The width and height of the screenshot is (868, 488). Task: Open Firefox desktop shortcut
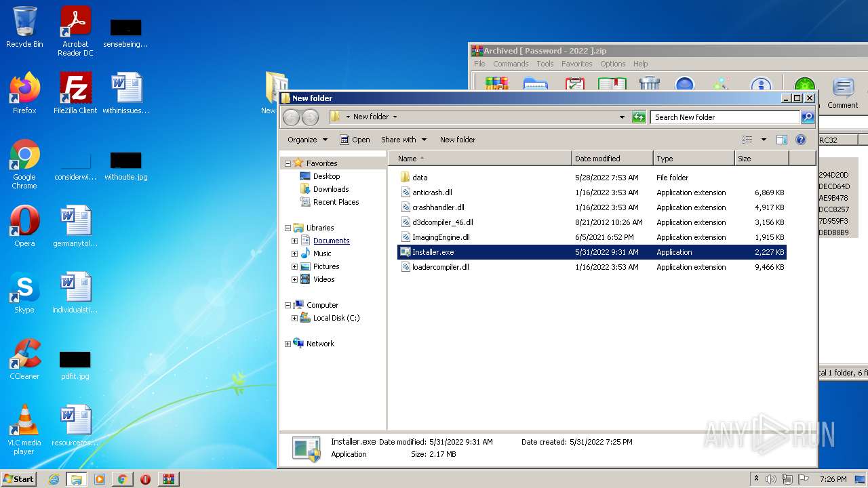(24, 93)
